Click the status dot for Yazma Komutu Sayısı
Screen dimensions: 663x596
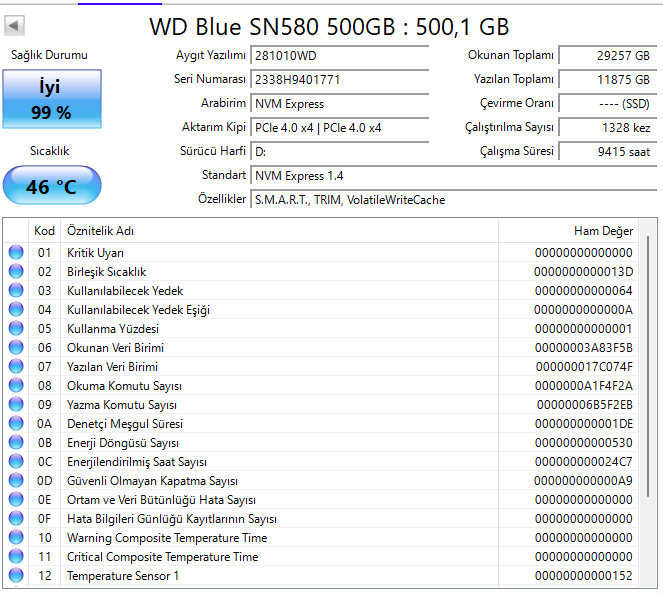[16, 405]
